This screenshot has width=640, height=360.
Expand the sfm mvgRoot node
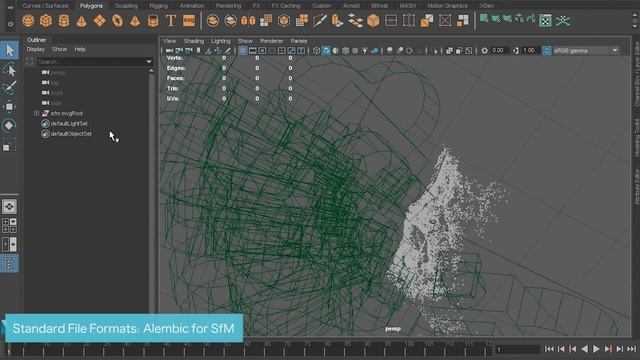coord(36,113)
